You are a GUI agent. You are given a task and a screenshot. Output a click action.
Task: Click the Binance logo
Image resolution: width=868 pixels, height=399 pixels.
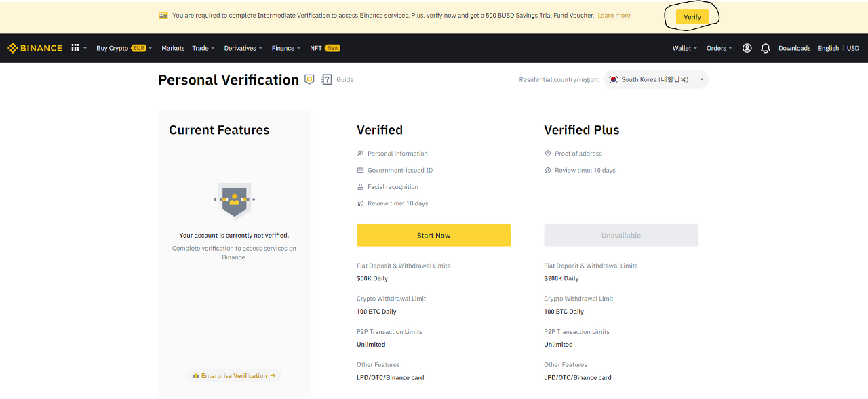[35, 48]
